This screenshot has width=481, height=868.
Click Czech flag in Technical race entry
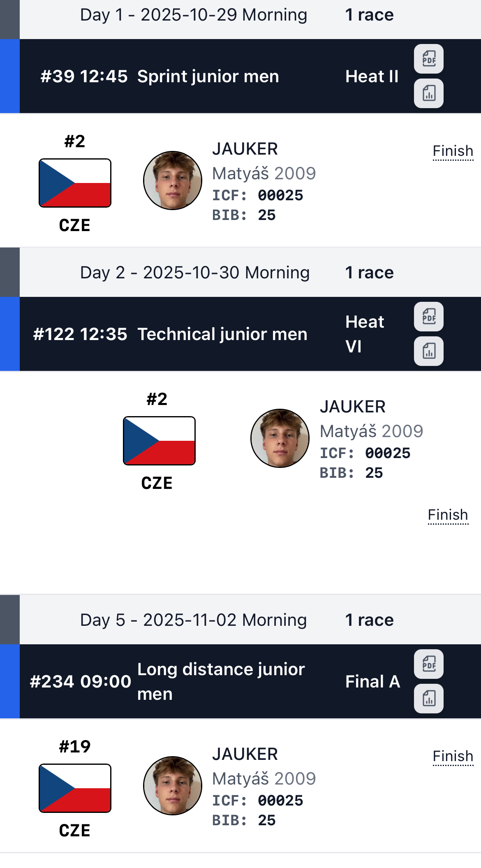[x=159, y=441]
